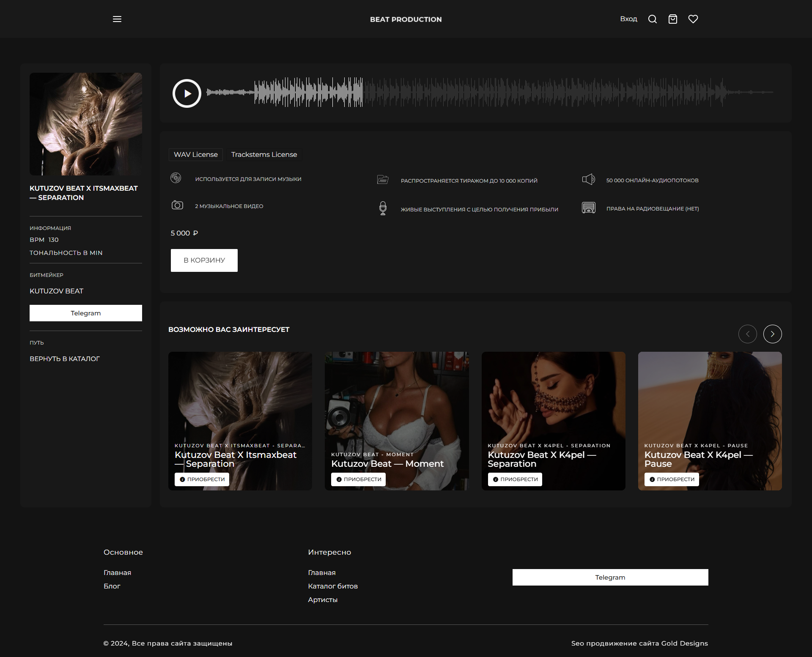Open the Kutuzov Beat — Moment thumbnail

396,402
